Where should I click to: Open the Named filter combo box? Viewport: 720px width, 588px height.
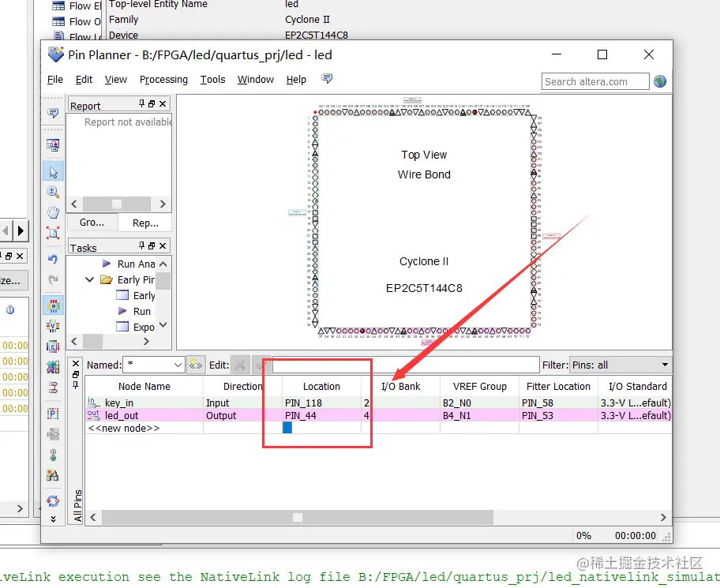coord(154,365)
